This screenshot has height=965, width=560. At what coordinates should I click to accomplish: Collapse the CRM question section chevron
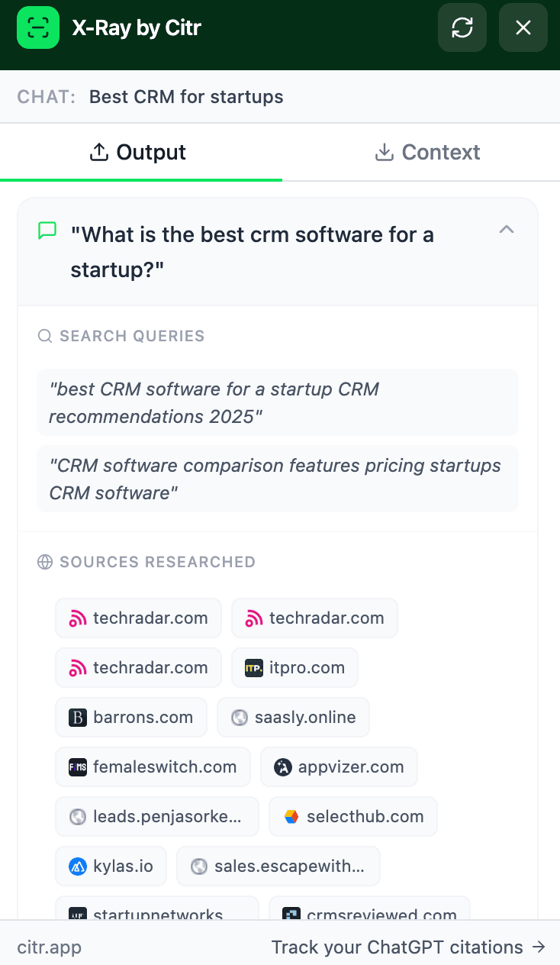pos(507,229)
